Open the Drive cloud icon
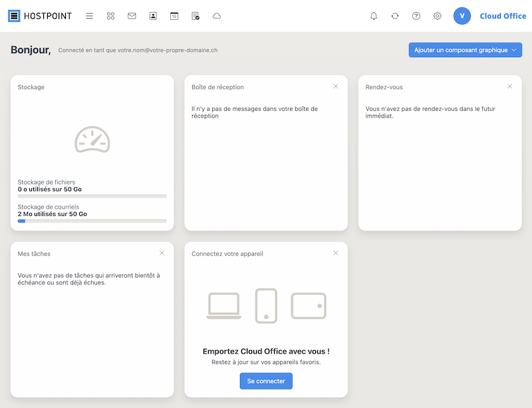Image resolution: width=532 pixels, height=408 pixels. 217,16
